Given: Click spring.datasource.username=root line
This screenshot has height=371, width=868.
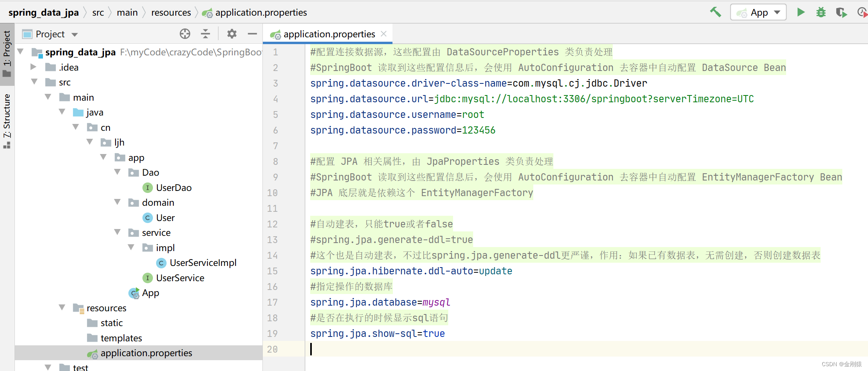Looking at the screenshot, I should pyautogui.click(x=397, y=115).
